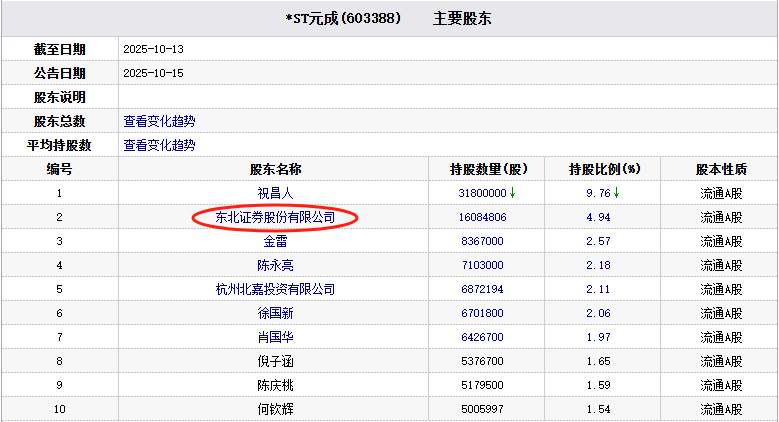
Task: Click the 公告日期 value 2025-10-15
Action: [154, 73]
